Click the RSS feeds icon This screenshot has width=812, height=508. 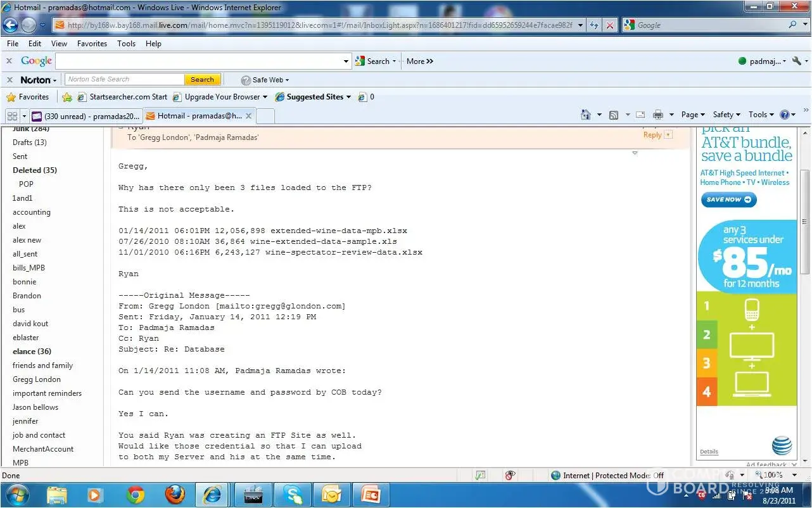[x=613, y=115]
